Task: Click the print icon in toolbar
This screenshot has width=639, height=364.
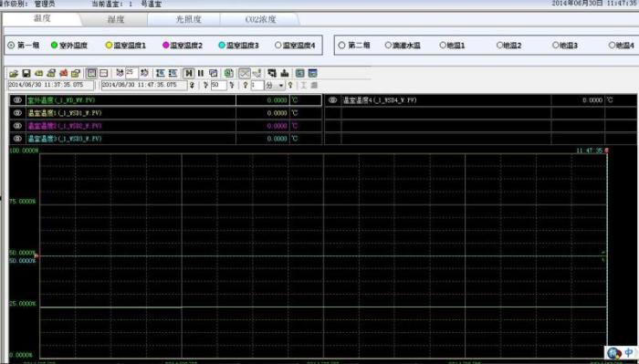Action: point(51,73)
